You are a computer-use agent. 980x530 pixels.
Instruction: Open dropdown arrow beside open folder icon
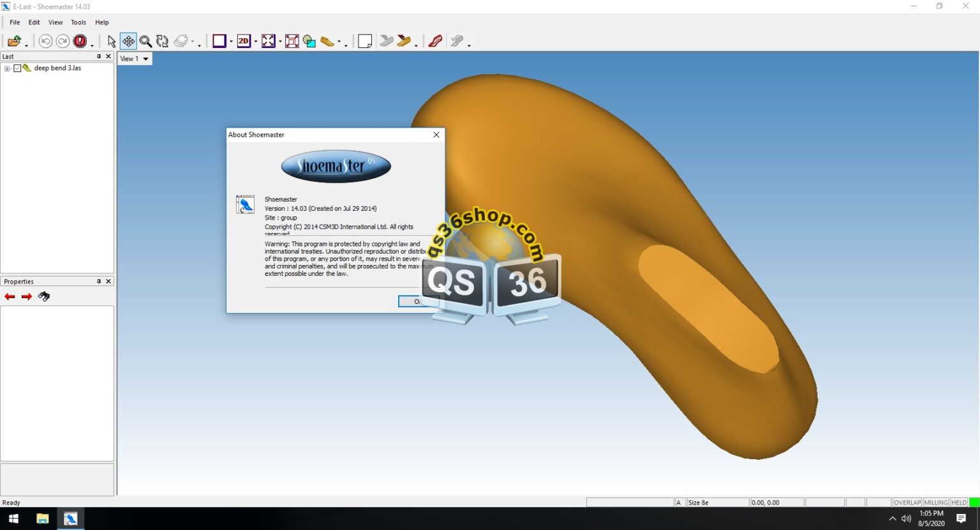tap(26, 45)
